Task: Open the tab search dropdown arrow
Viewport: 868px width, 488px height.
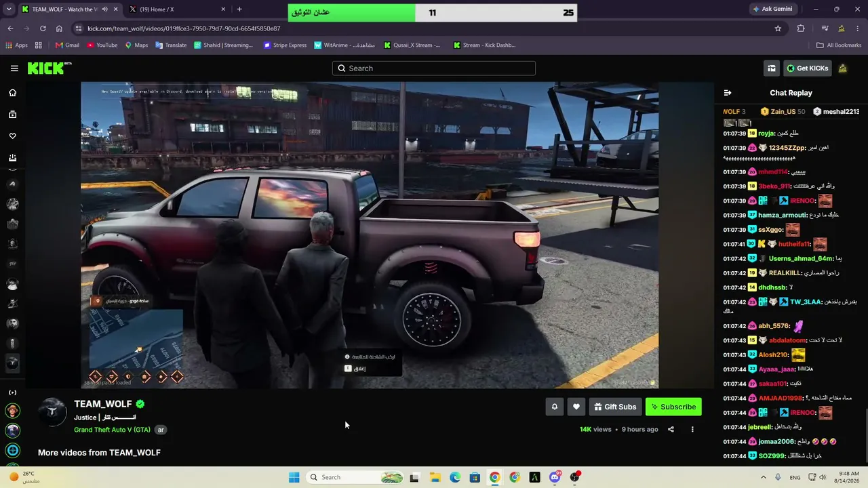Action: point(8,9)
